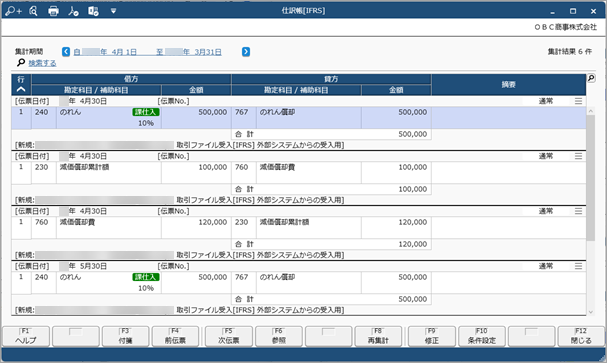This screenshot has width=607, height=363.
Task: Click the F1 ヘルプ button
Action: pos(26,336)
